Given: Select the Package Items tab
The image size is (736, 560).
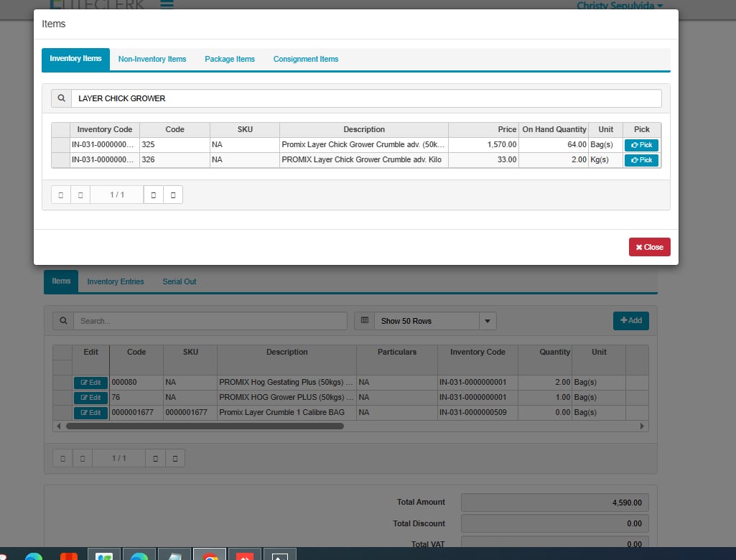Looking at the screenshot, I should (230, 59).
